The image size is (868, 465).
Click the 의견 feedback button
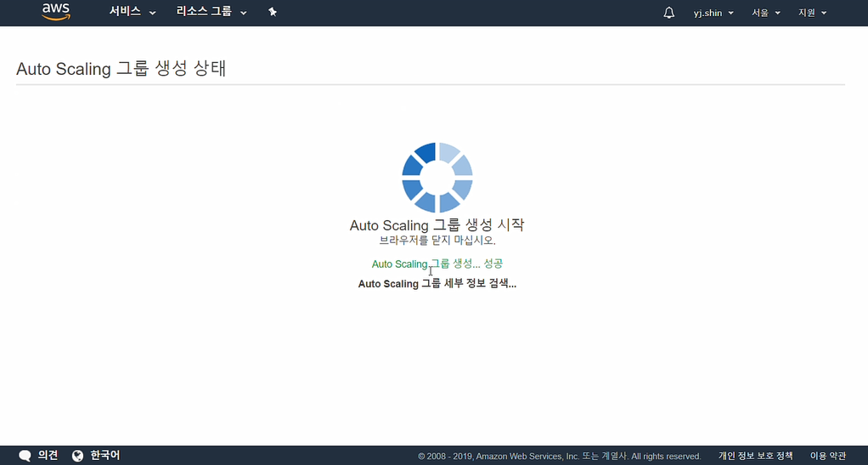pyautogui.click(x=48, y=456)
